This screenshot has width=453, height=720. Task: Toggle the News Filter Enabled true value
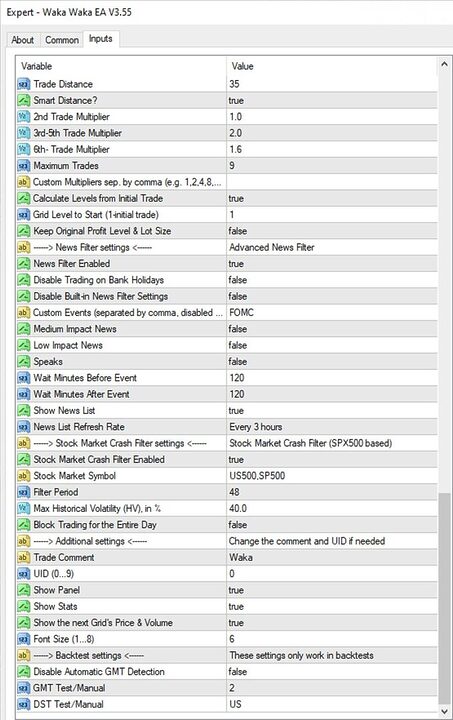coord(332,264)
